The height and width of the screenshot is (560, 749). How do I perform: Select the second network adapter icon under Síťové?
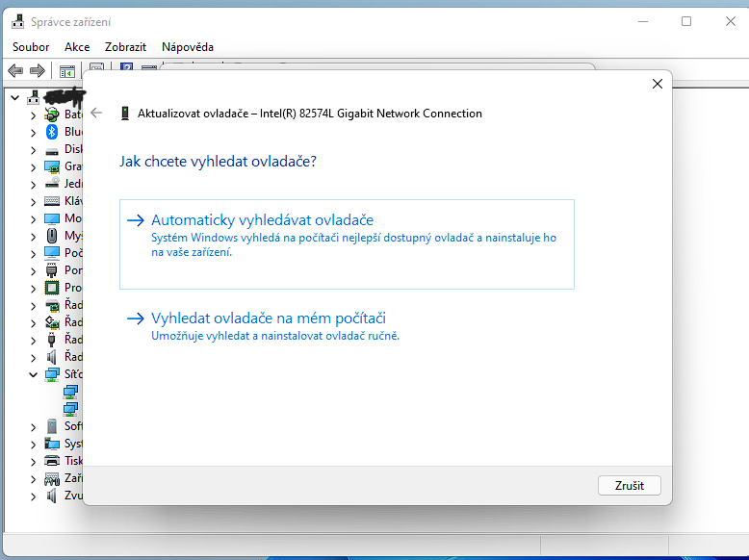(x=70, y=408)
